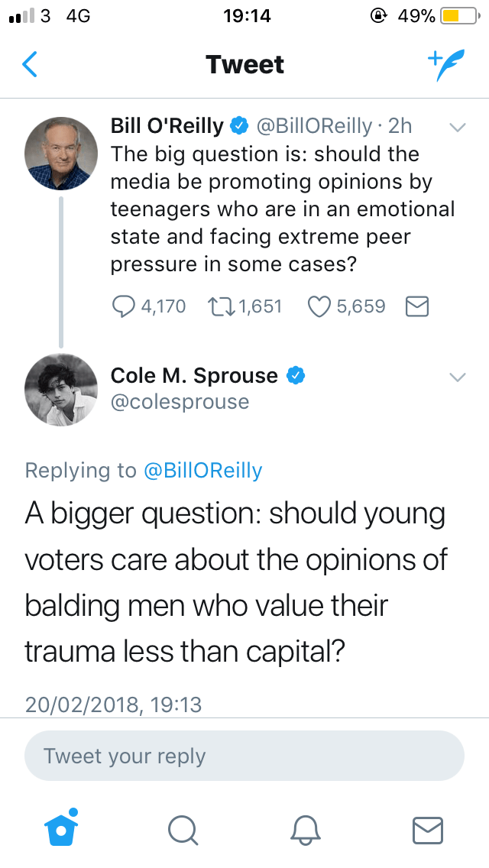
Task: Tap the @BillOReilly link in Replying to
Action: [202, 470]
